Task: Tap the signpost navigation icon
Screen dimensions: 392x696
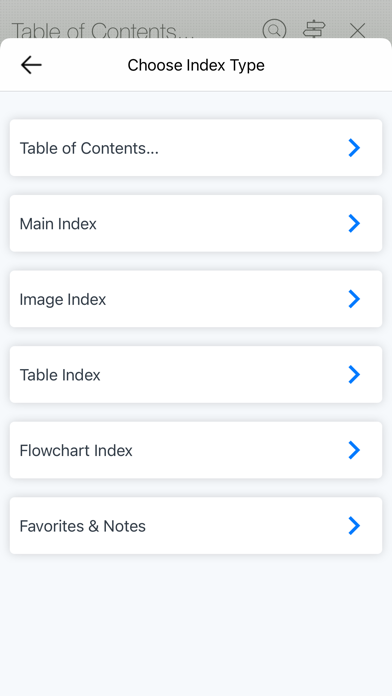Action: 314,29
